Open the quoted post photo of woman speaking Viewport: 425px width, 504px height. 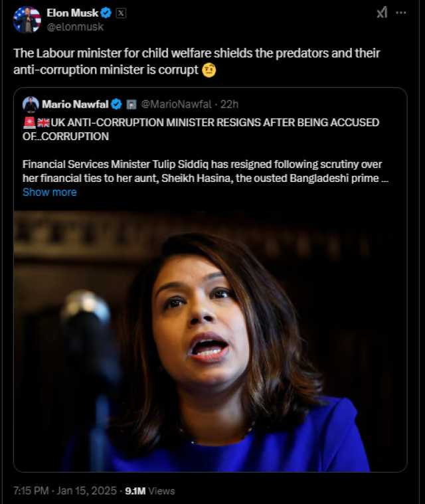[x=211, y=341]
